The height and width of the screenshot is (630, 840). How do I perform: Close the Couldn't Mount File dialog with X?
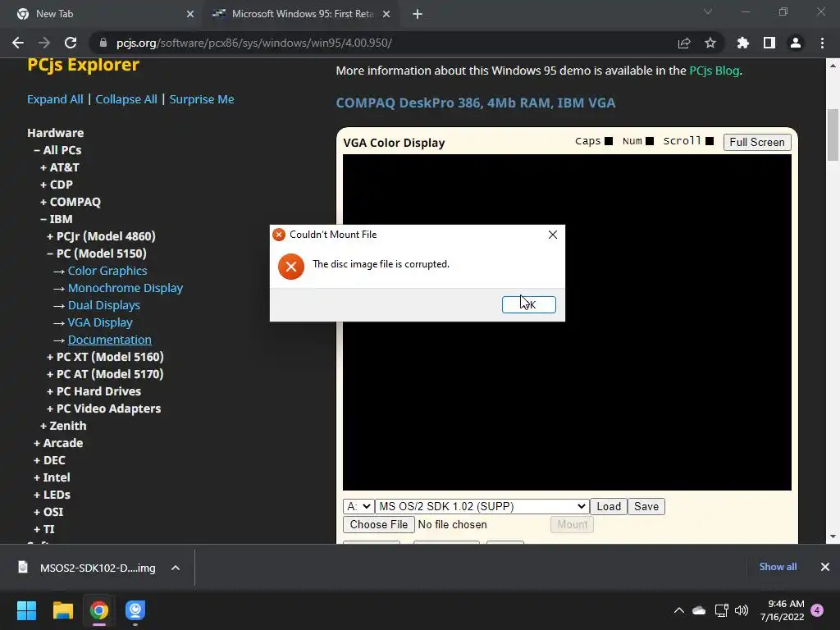(x=553, y=235)
